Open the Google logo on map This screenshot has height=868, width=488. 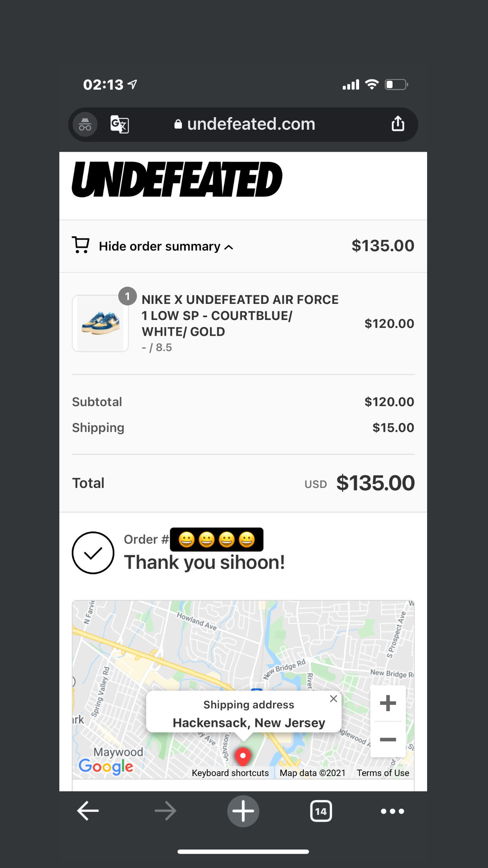click(106, 766)
